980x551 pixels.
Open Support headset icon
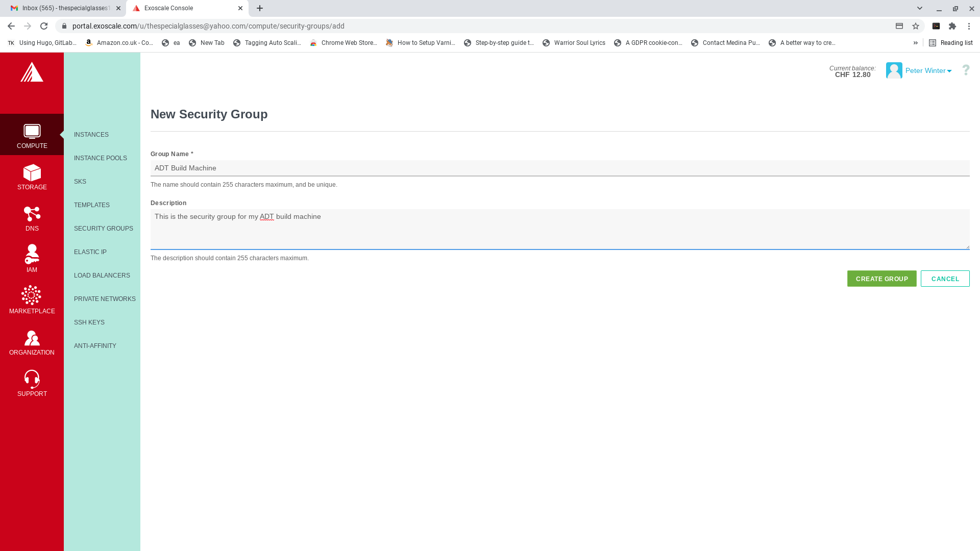(x=32, y=379)
